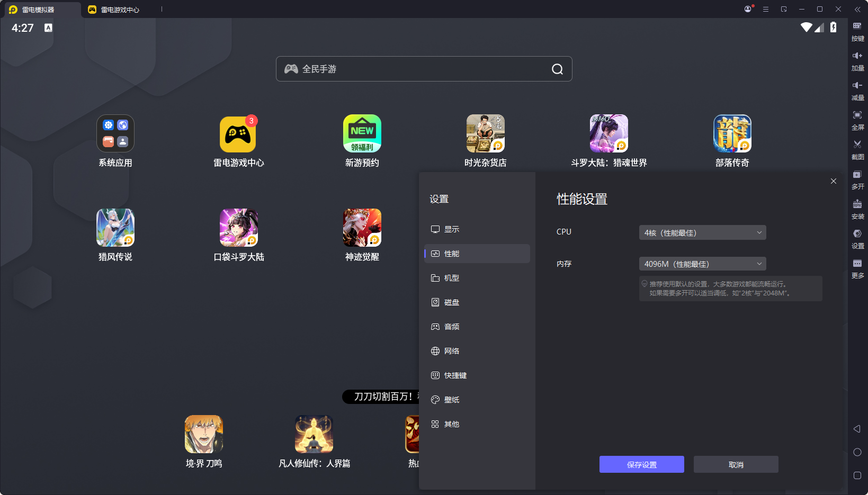Collapse the right sidebar with double arrow

pos(857,9)
